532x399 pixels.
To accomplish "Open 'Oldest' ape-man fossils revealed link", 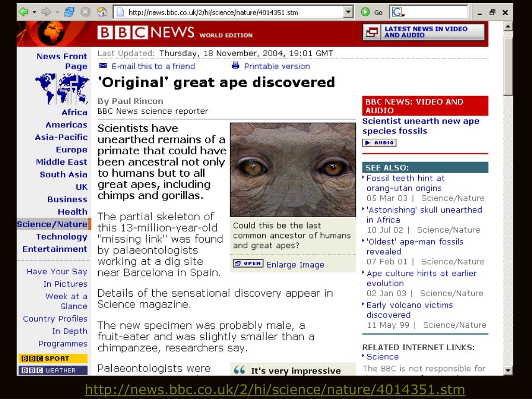I will (415, 247).
